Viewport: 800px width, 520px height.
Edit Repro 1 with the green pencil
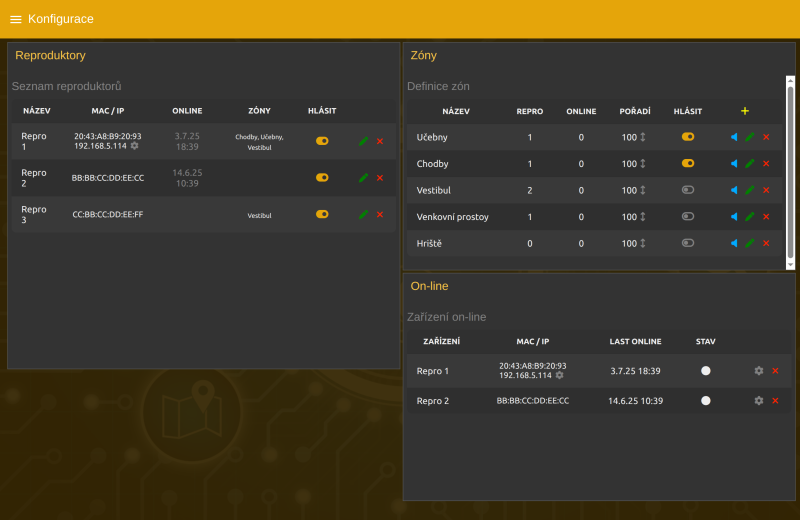click(x=363, y=141)
